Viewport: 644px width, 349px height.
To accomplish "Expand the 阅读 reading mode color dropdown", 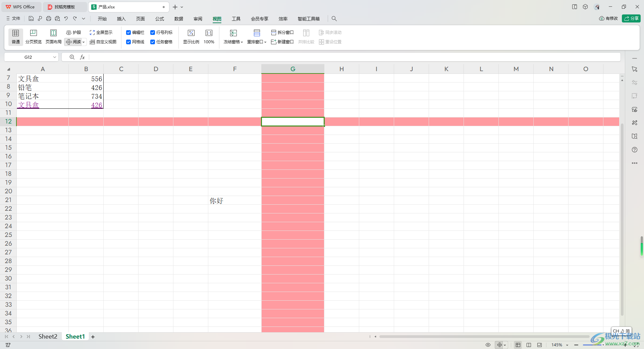I will (84, 42).
